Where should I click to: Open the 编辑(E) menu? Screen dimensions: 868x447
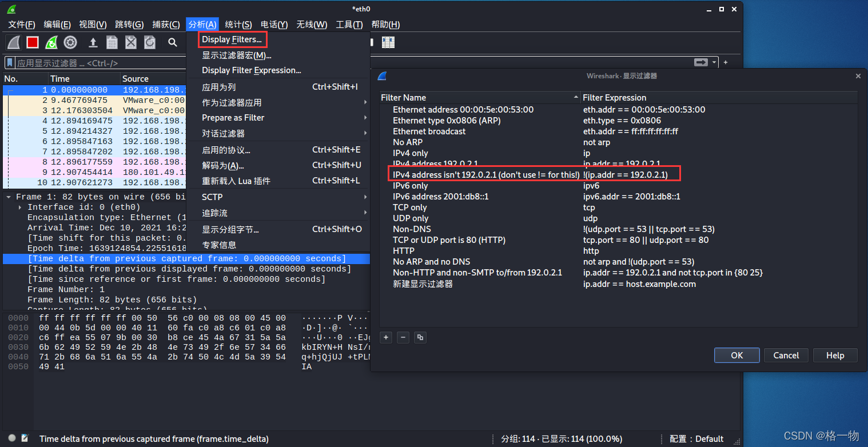(x=57, y=25)
